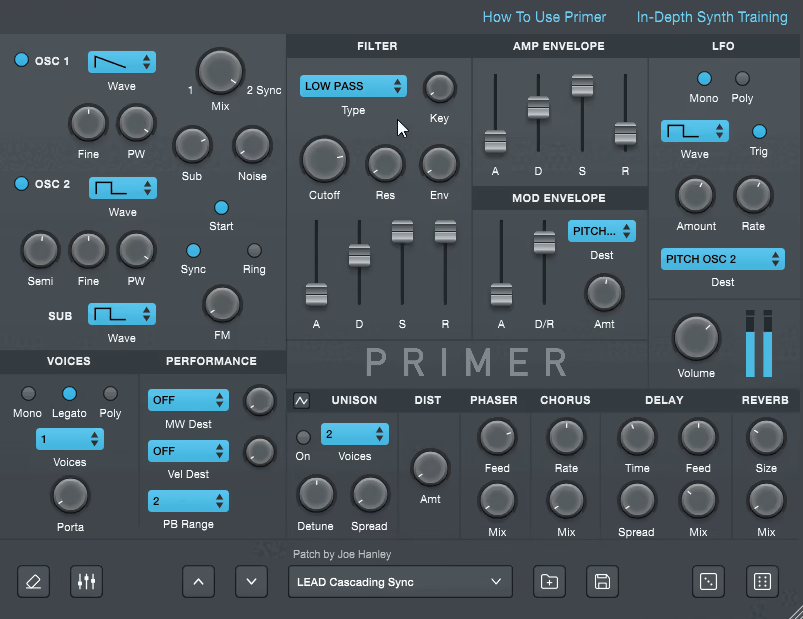Enable Ring modulation
This screenshot has width=803, height=619.
click(x=254, y=250)
